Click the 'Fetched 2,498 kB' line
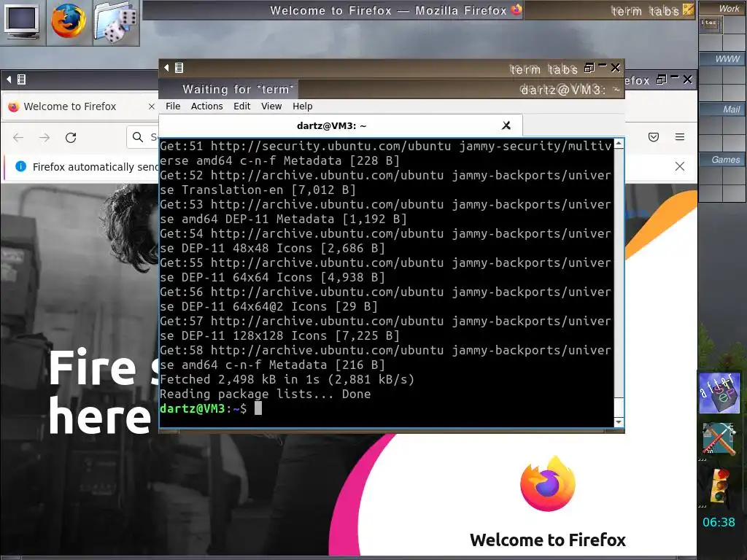The height and width of the screenshot is (560, 747). click(x=287, y=379)
